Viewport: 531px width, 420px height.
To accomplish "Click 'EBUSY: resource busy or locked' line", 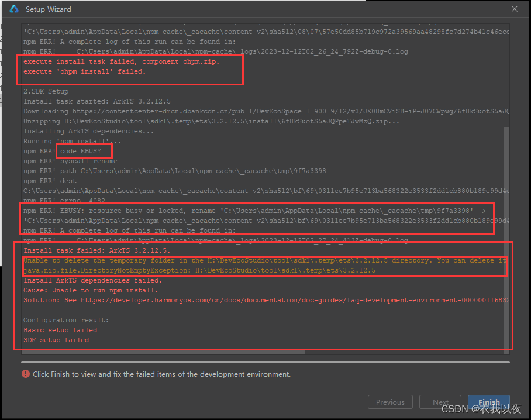I will click(254, 211).
